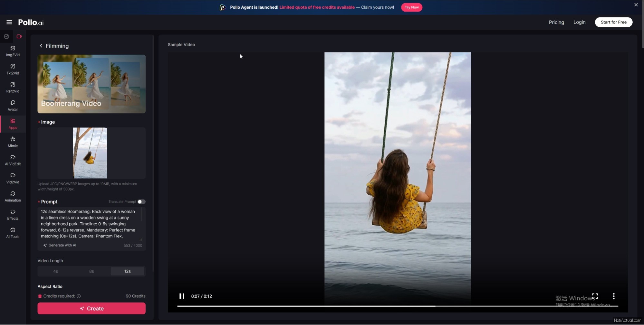The height and width of the screenshot is (325, 644).
Task: Pause the sample video
Action: [x=182, y=296]
